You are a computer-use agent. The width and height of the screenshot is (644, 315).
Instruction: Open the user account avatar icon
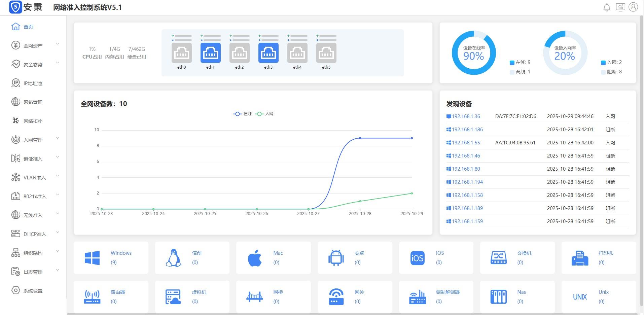coord(633,7)
